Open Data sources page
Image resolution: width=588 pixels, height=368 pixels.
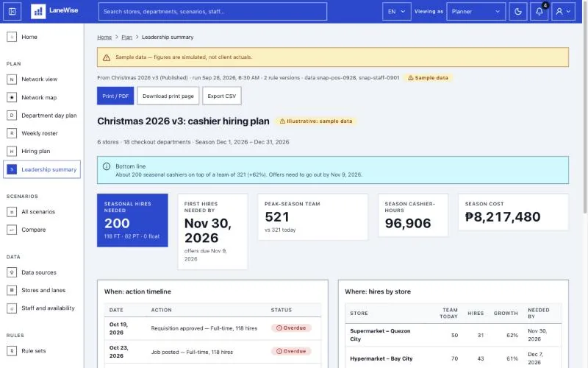click(x=42, y=272)
